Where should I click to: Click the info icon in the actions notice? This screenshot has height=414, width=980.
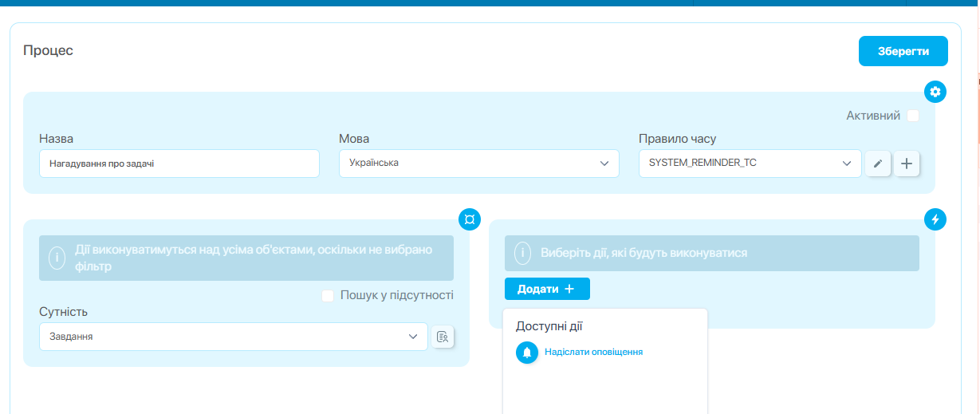click(522, 253)
